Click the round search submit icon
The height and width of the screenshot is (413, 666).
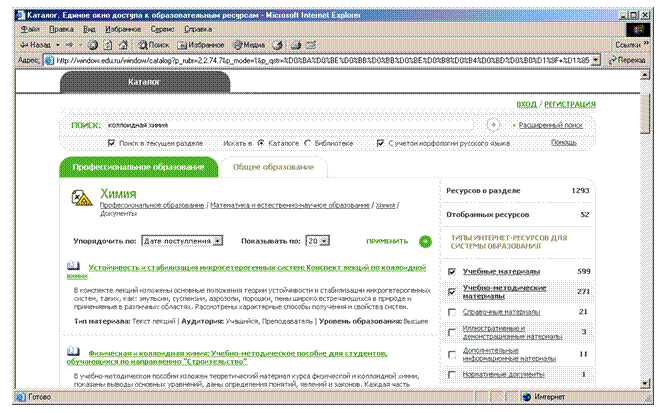point(493,125)
